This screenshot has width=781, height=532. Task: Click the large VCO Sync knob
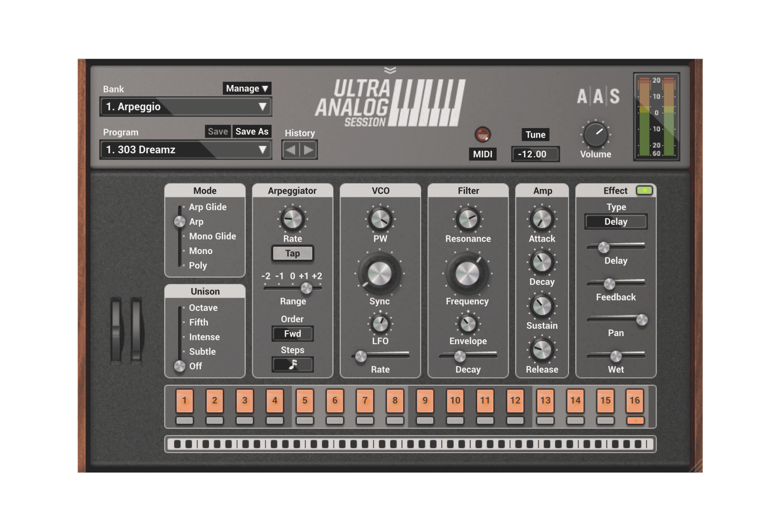tap(380, 273)
